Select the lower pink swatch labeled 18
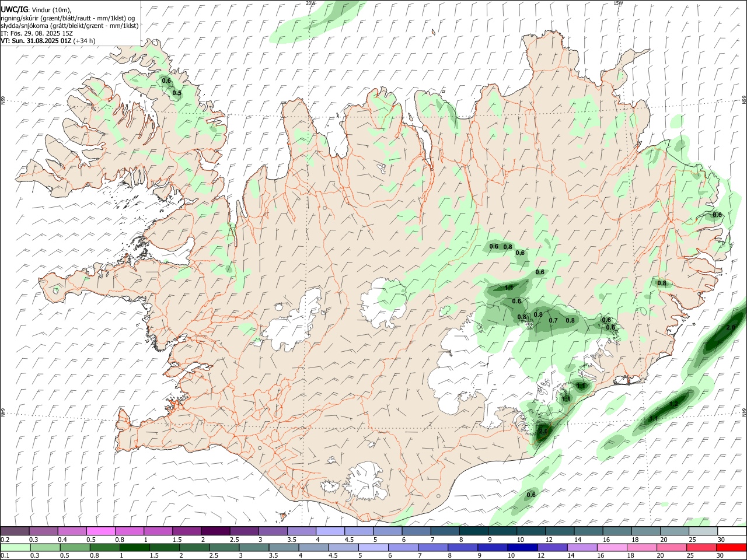The image size is (747, 560). click(x=643, y=548)
